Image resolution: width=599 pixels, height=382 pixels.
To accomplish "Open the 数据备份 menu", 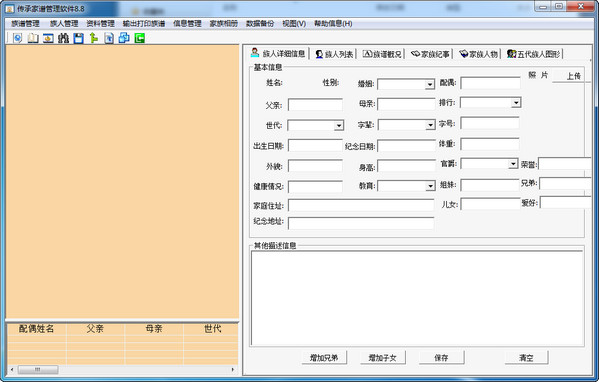I will click(x=260, y=24).
